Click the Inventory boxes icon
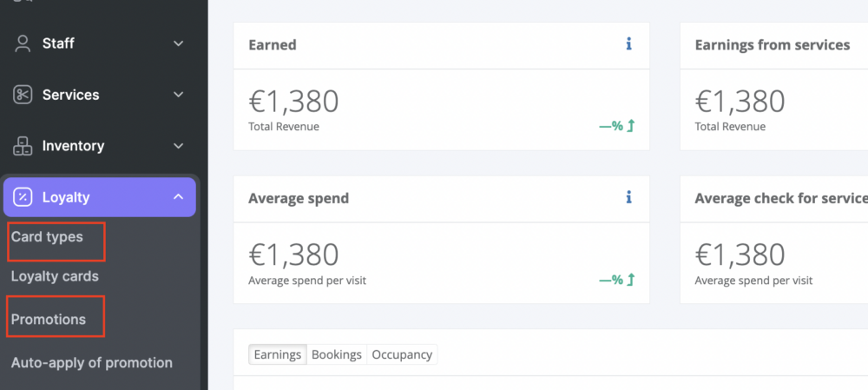 click(x=23, y=146)
